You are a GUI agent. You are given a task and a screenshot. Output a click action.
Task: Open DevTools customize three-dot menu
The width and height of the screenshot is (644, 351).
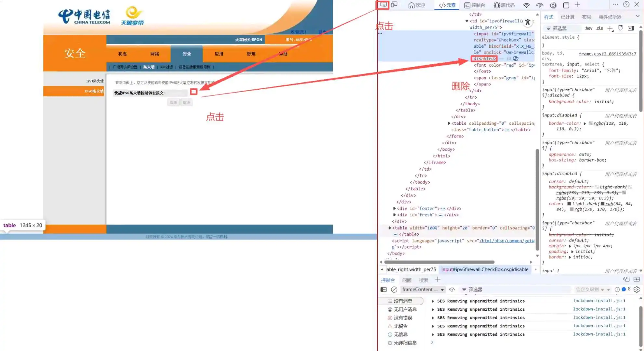coord(615,5)
